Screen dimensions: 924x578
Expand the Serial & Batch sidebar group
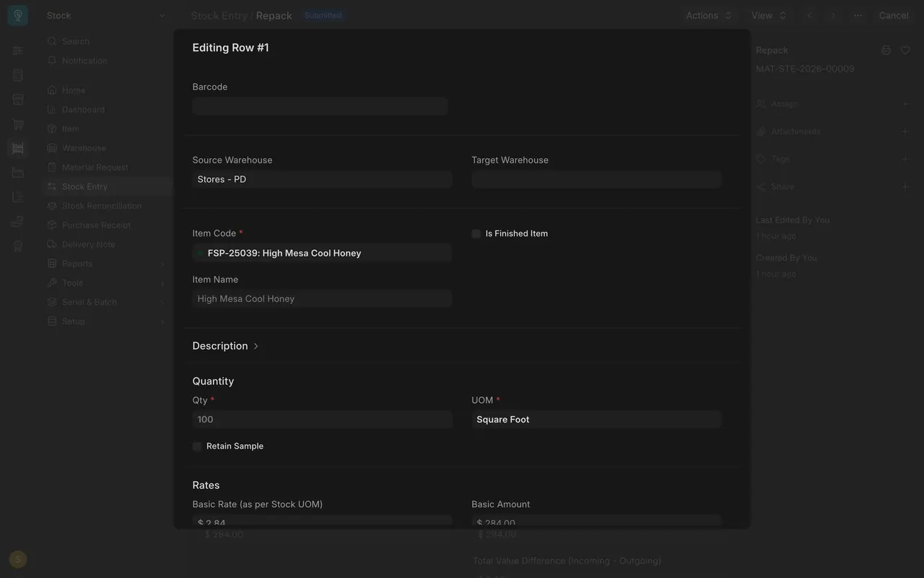[x=107, y=302]
